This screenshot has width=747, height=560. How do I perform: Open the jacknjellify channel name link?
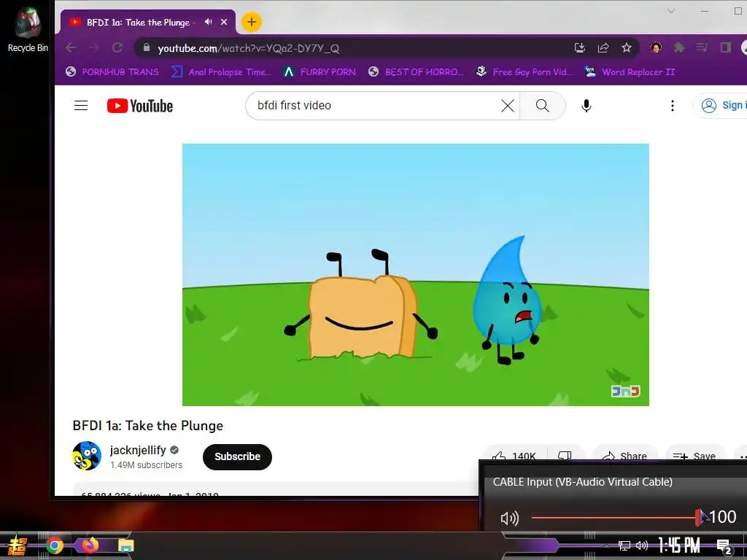(138, 450)
